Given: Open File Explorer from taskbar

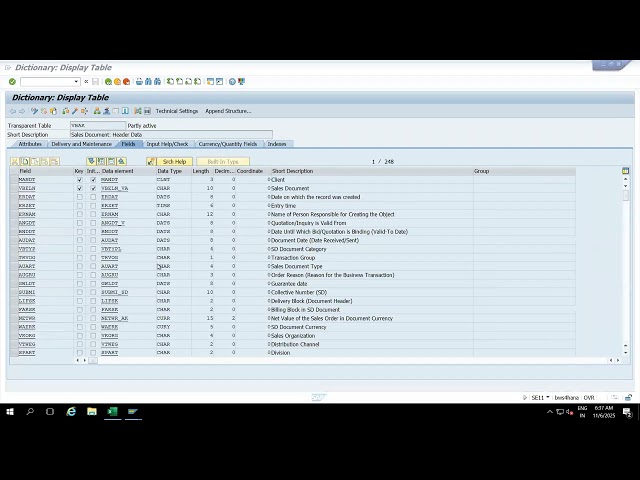Looking at the screenshot, I should pos(92,412).
